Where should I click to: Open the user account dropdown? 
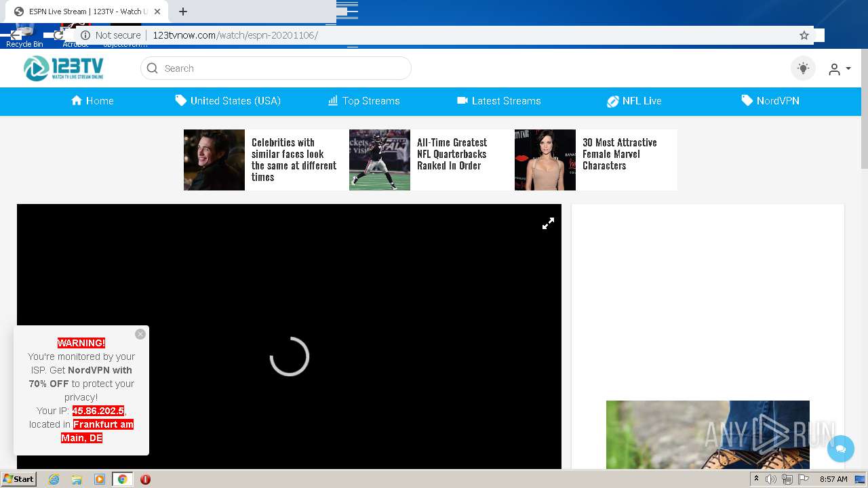tap(840, 69)
